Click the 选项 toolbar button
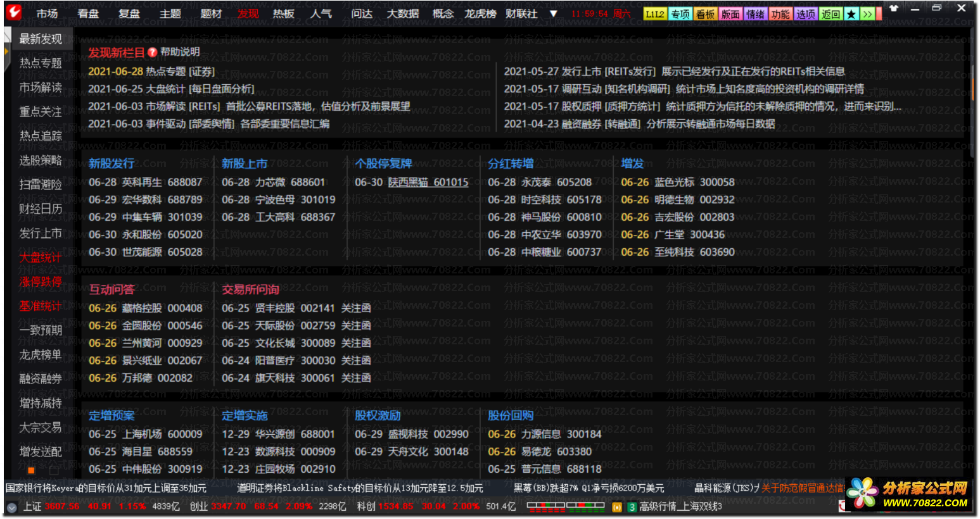The width and height of the screenshot is (980, 519). [x=805, y=14]
